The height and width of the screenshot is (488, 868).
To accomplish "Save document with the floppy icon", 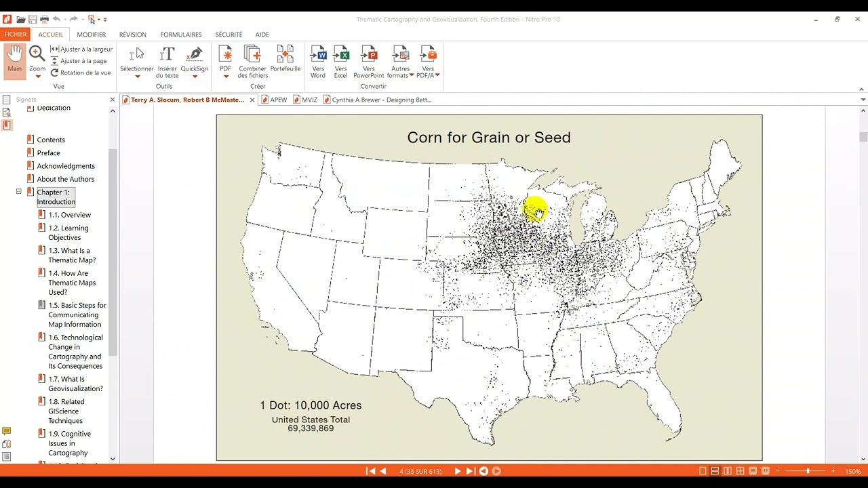I will (33, 20).
